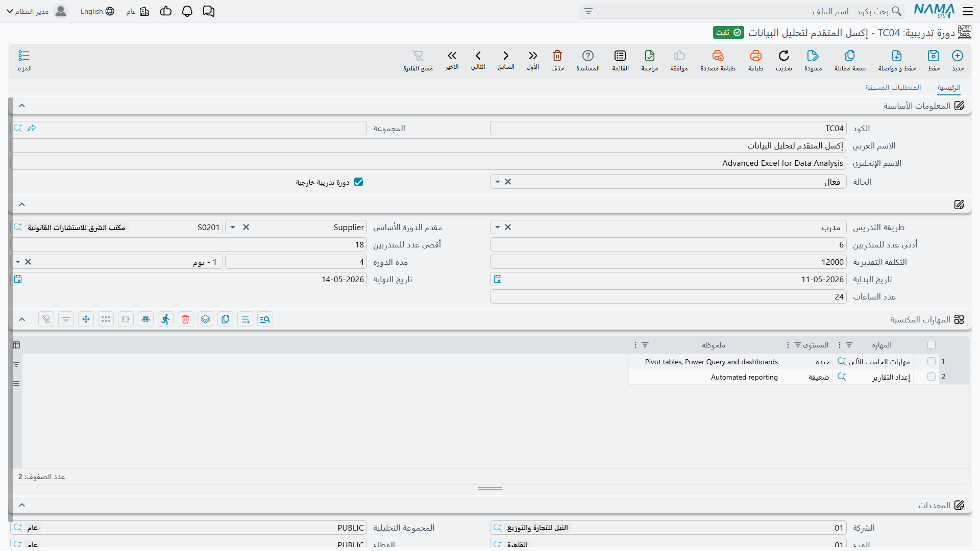This screenshot has width=980, height=551.
Task: Jump to last record (الأخير)
Action: (452, 60)
